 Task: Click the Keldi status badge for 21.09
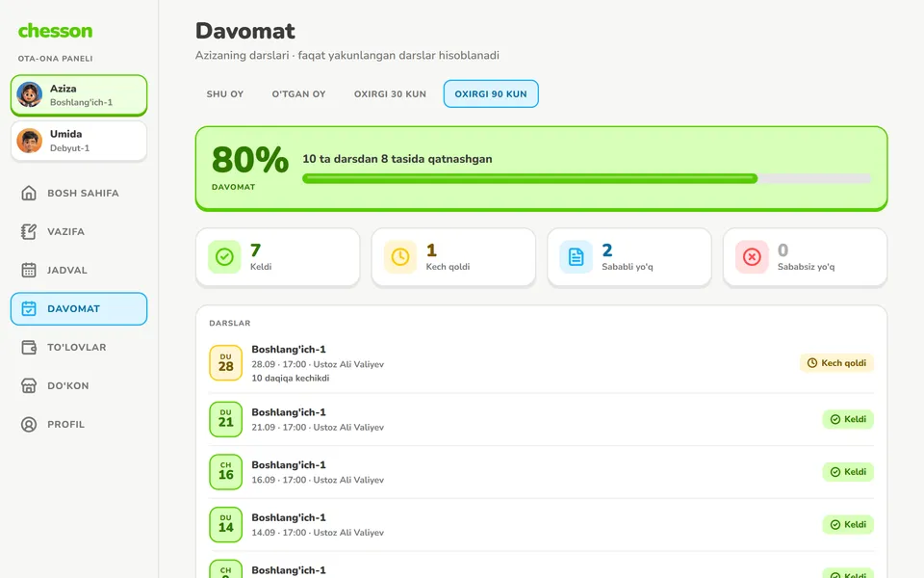(848, 419)
